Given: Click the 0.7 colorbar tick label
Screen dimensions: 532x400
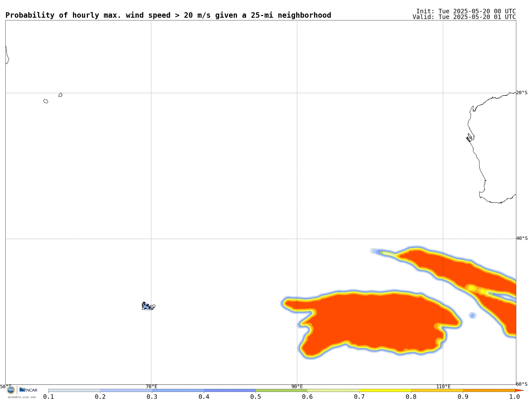Looking at the screenshot, I should coord(359,397).
